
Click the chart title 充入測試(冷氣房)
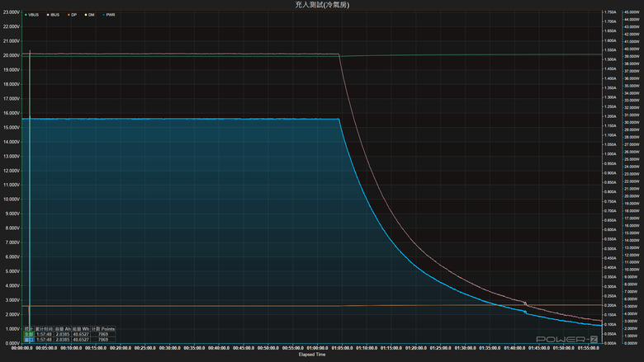tap(322, 4)
